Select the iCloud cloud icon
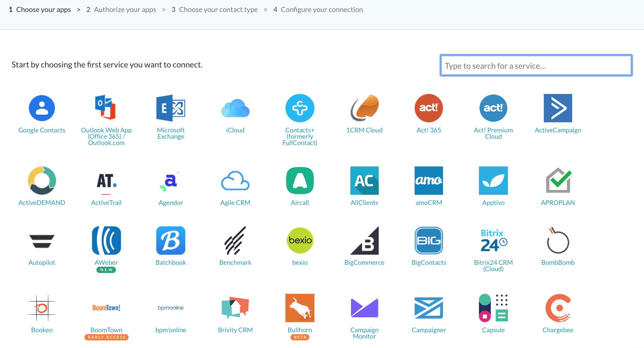Screen dimensions: 644x348 (x=235, y=108)
